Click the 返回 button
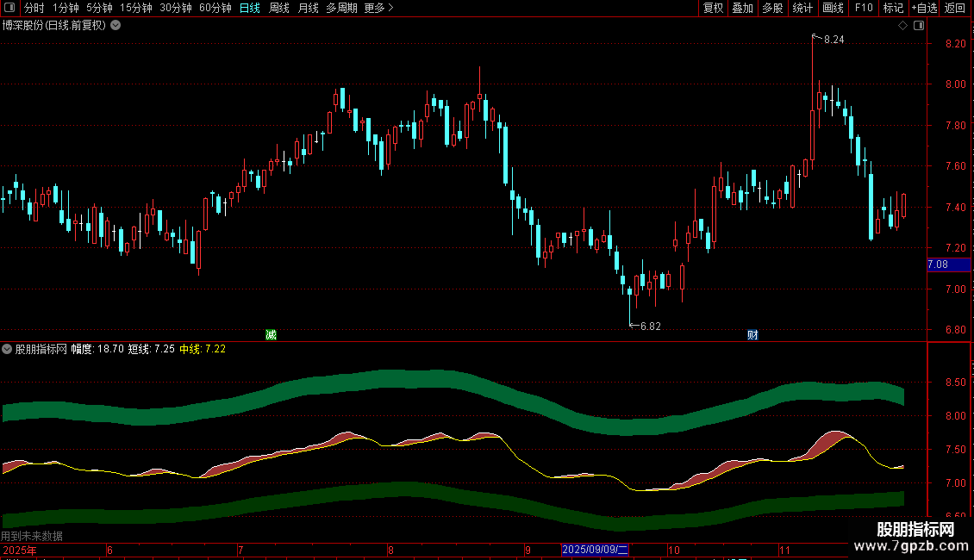Image resolution: width=974 pixels, height=560 pixels. coord(955,8)
